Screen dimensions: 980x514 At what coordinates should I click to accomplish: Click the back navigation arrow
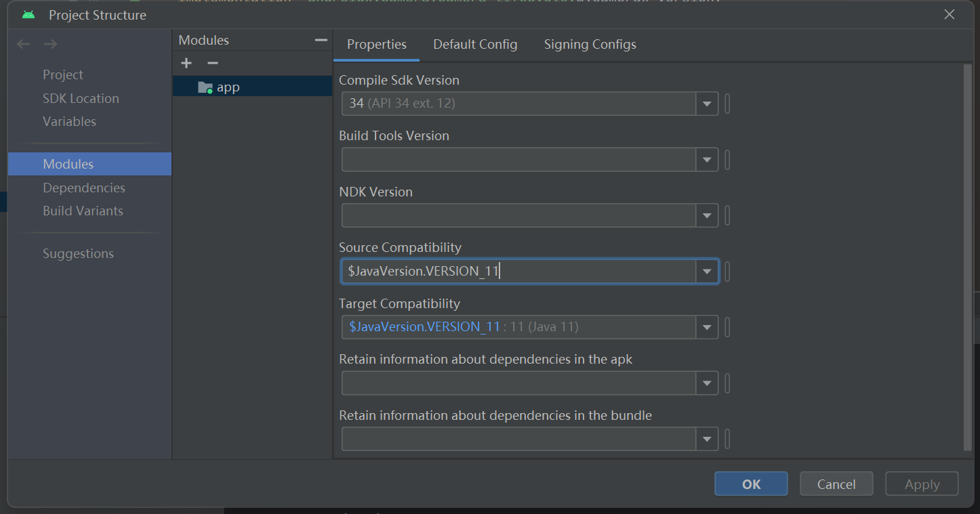[24, 44]
